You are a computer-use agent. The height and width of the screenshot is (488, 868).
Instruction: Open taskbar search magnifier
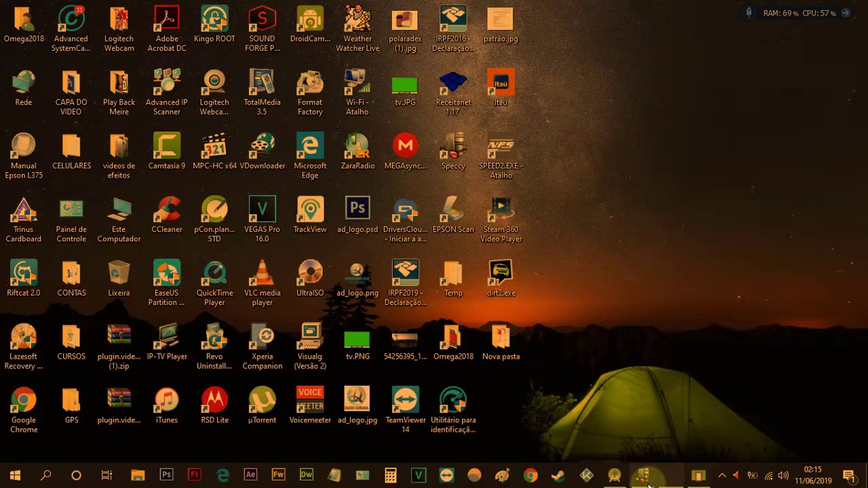45,475
